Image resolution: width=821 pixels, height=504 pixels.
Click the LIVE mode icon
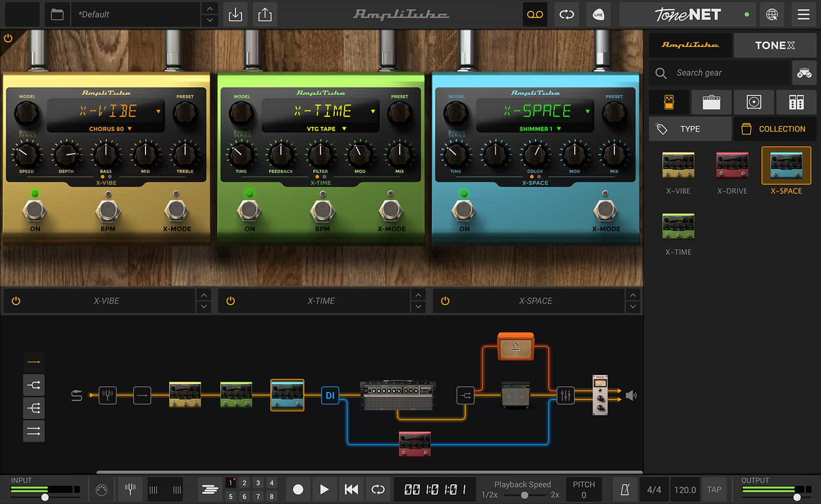coord(598,15)
